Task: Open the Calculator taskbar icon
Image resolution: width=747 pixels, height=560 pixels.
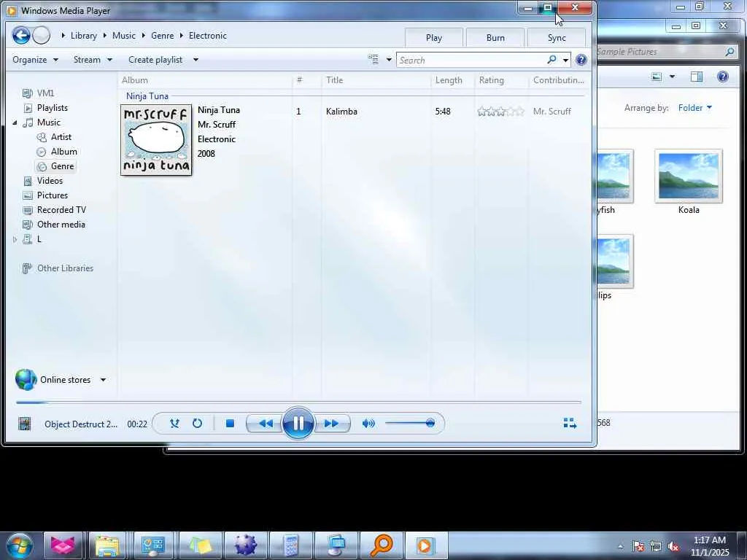Action: [290, 545]
